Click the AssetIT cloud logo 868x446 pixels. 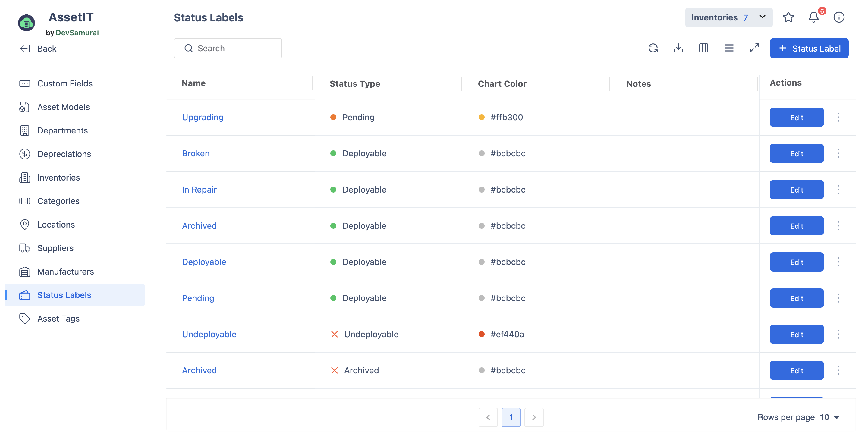click(26, 23)
